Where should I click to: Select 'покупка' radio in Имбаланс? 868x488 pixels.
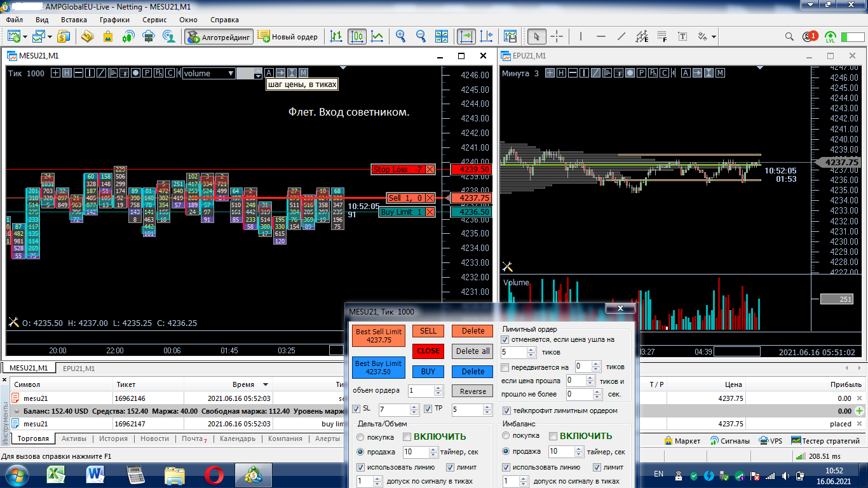(x=506, y=436)
